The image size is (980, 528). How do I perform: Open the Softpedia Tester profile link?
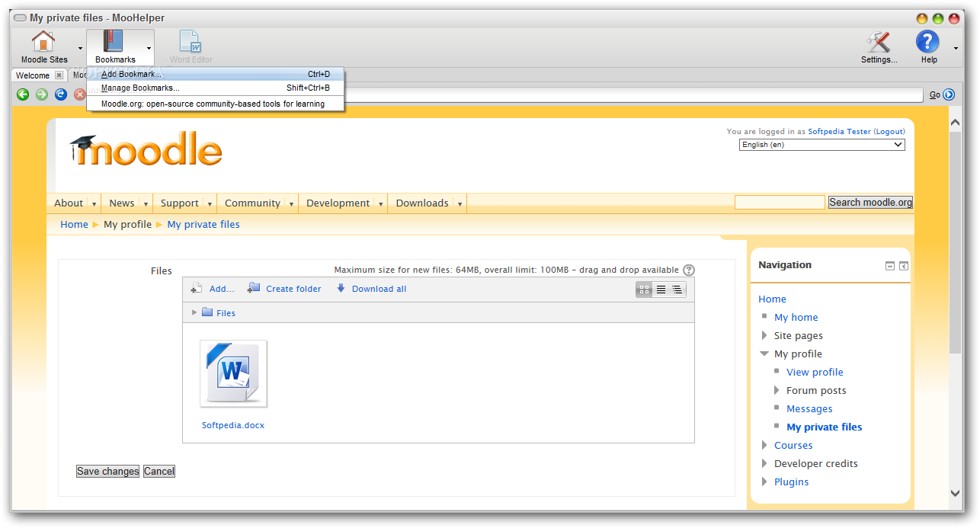pyautogui.click(x=839, y=132)
